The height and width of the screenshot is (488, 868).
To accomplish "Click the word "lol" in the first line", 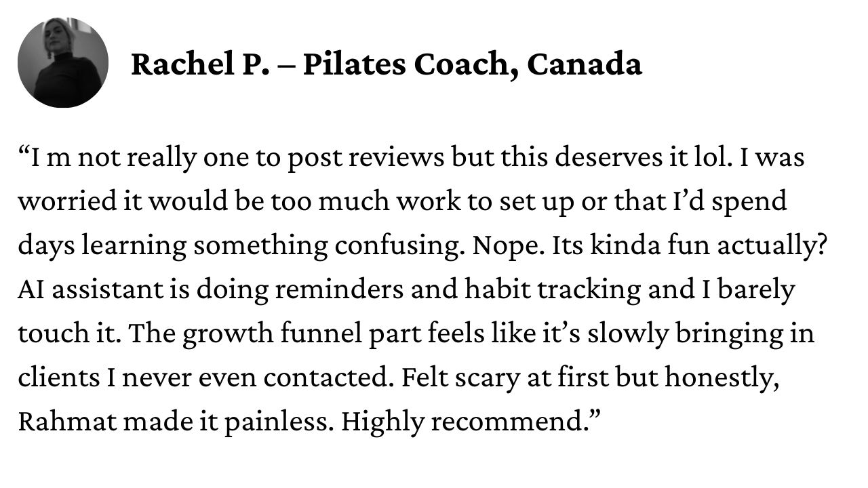I will [718, 158].
